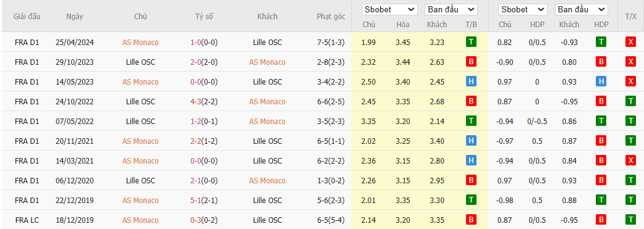Click green T badge in 25/04/2024 T/B column
644x229 pixels.
pyautogui.click(x=471, y=42)
